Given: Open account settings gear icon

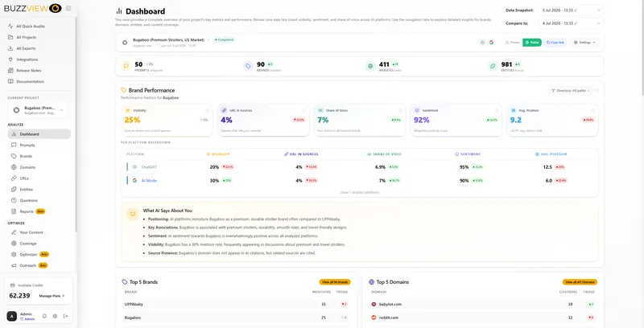Looking at the screenshot, I should [x=55, y=316].
